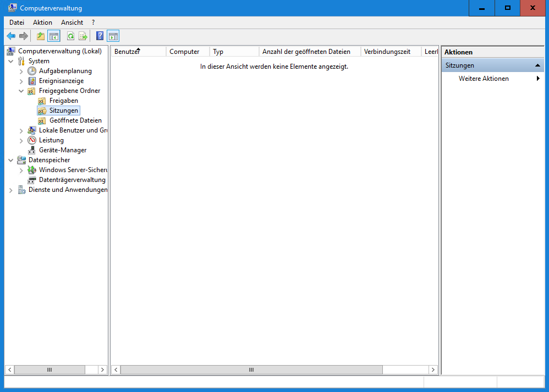Image resolution: width=549 pixels, height=392 pixels.
Task: Collapse the Datenspeicher node
Action: 11,161
